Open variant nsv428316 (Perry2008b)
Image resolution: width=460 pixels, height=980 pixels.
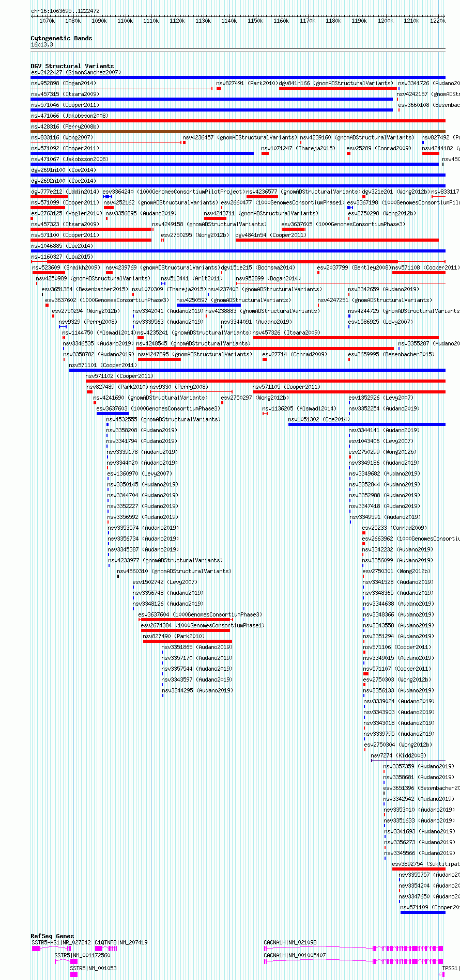click(65, 127)
